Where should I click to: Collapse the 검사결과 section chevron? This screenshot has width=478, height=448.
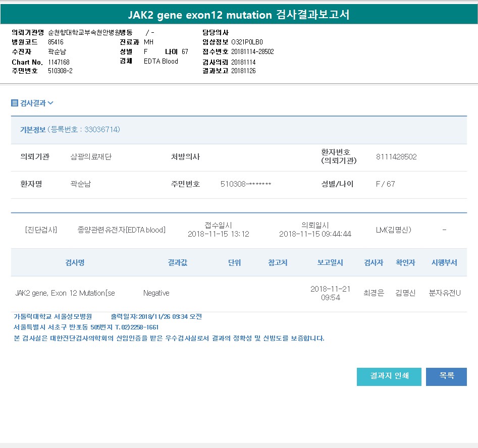pos(50,103)
